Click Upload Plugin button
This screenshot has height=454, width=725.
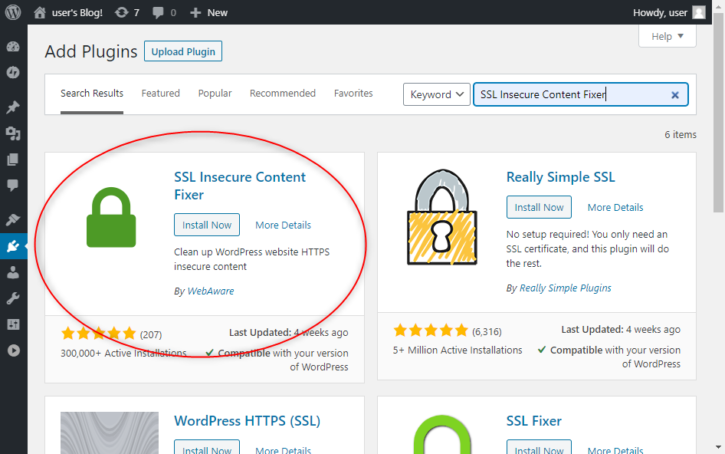point(183,51)
